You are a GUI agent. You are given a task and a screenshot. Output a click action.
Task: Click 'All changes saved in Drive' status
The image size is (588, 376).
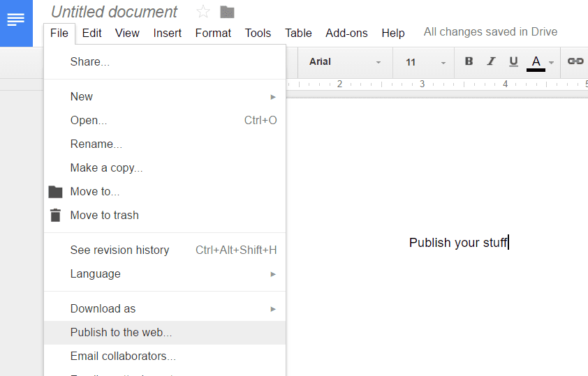pyautogui.click(x=490, y=32)
